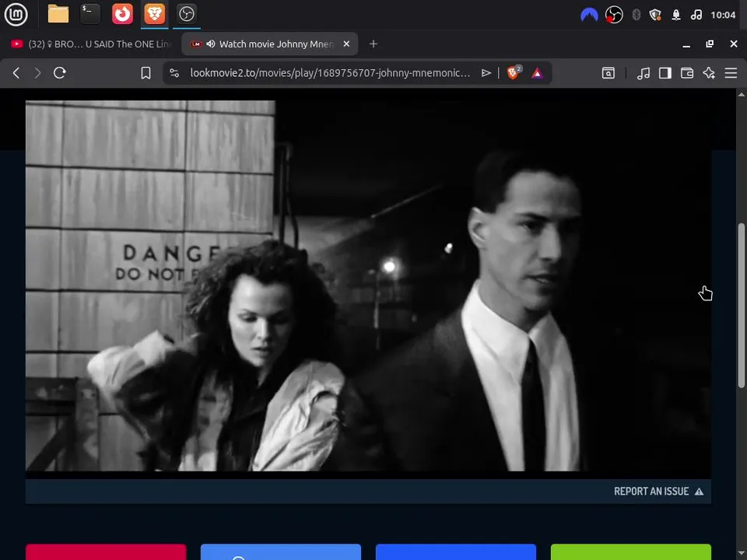Toggle the browser sidebar panel
Viewport: 747px width, 560px height.
[x=665, y=73]
